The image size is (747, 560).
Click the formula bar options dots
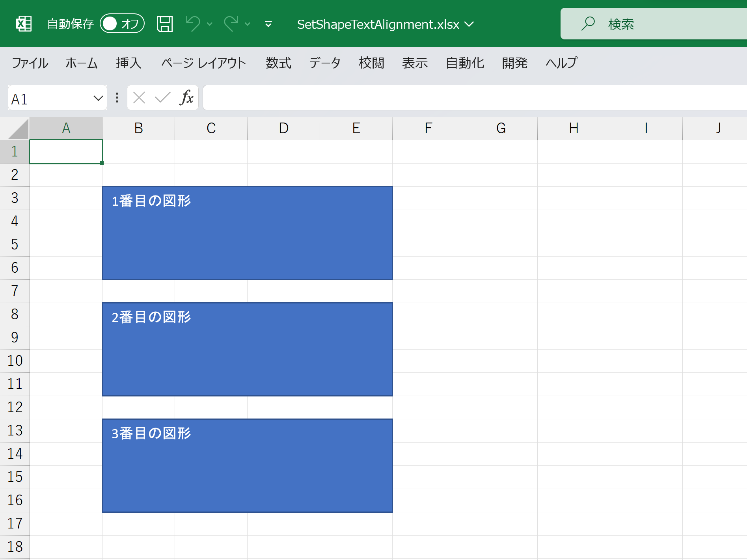[x=117, y=98]
